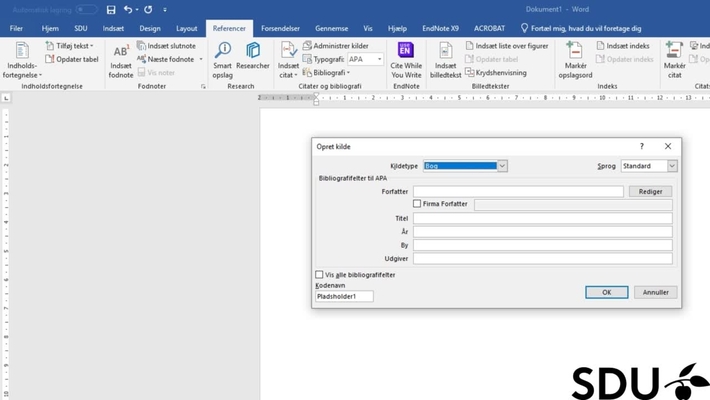Open the Sprog dropdown
Image resolution: width=710 pixels, height=400 pixels.
coord(672,166)
